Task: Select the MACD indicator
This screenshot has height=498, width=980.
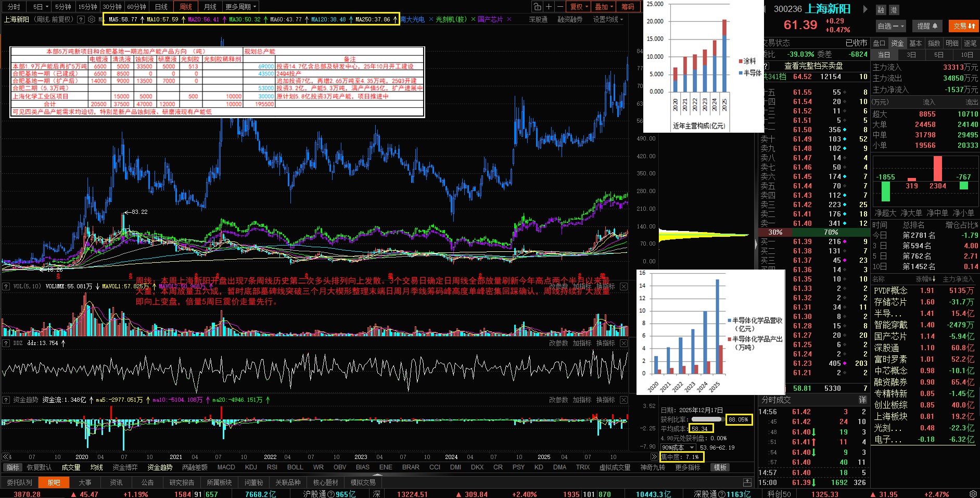Action: (226, 467)
